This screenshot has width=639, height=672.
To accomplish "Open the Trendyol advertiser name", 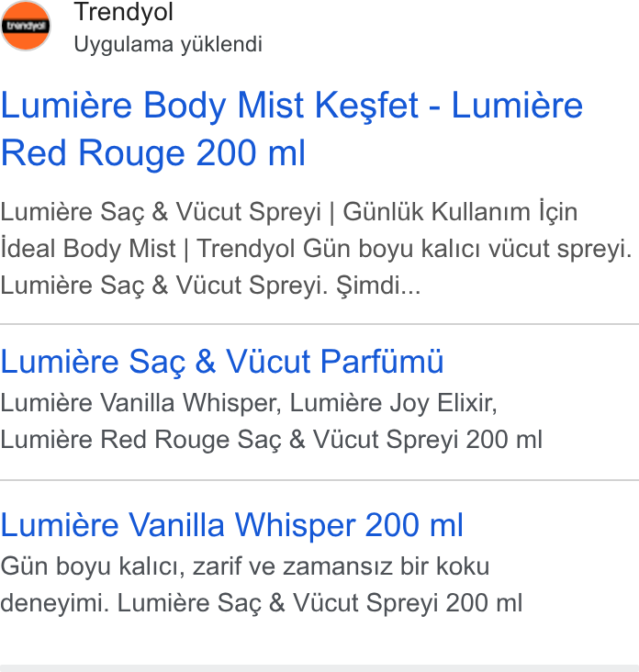I will pyautogui.click(x=123, y=12).
